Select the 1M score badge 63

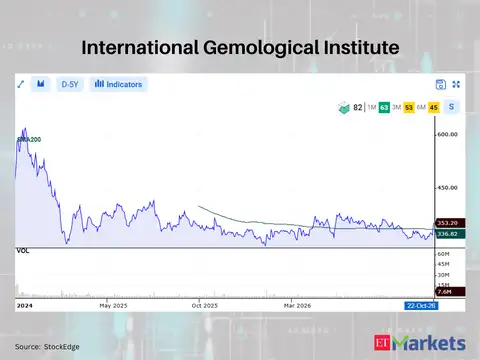point(384,107)
